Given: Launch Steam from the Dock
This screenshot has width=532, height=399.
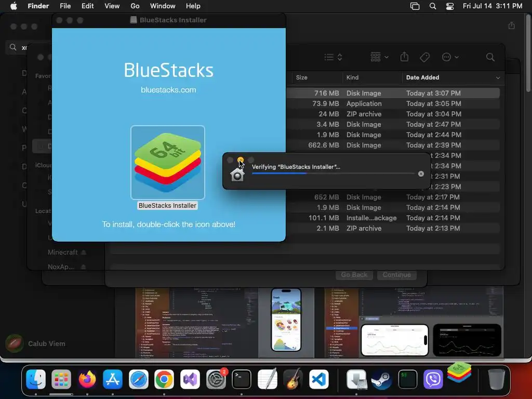Looking at the screenshot, I should click(382, 379).
